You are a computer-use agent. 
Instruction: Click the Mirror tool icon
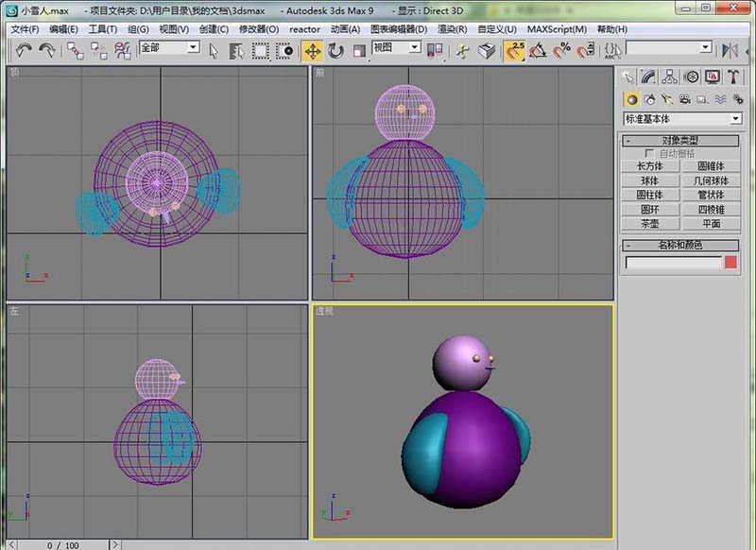coord(730,51)
